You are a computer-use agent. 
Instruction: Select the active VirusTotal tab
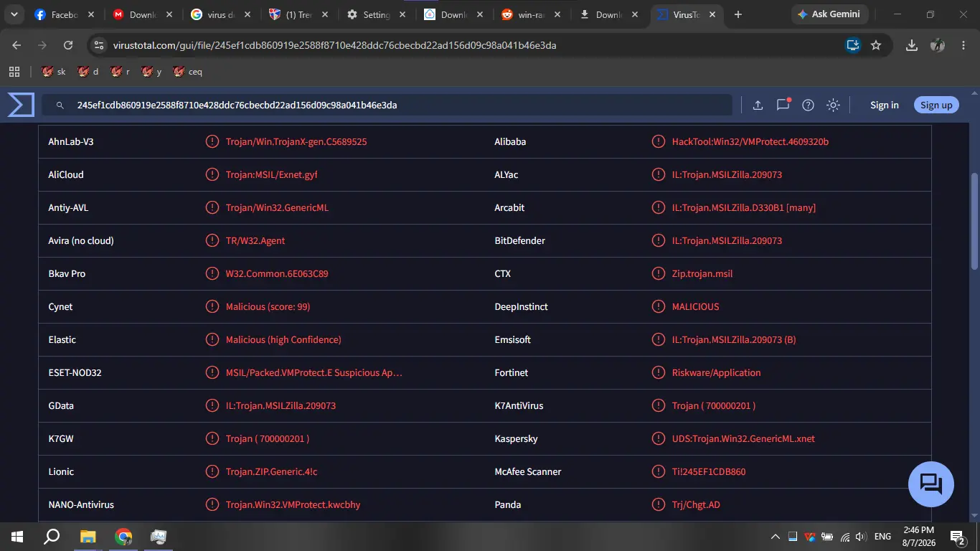[686, 14]
